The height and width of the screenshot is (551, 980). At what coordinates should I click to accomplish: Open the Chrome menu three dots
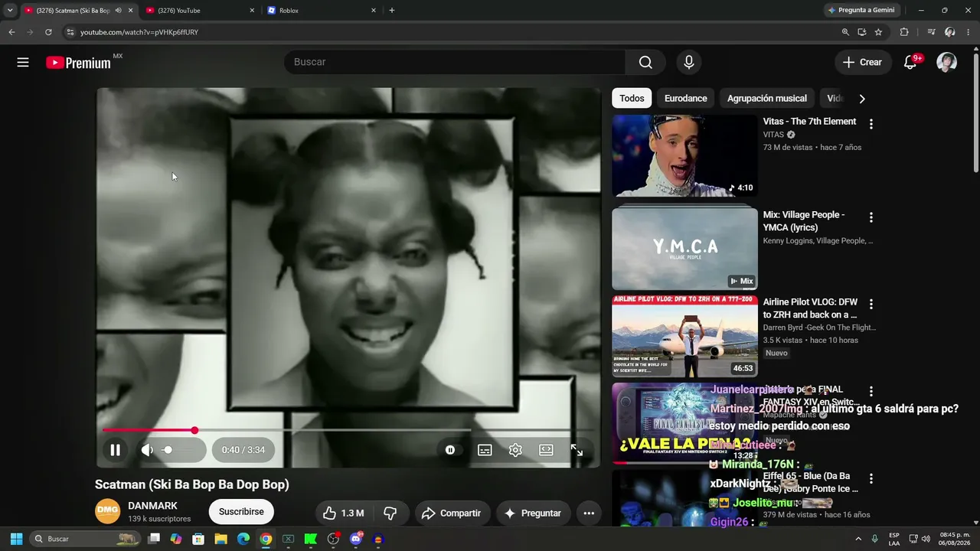tap(969, 32)
